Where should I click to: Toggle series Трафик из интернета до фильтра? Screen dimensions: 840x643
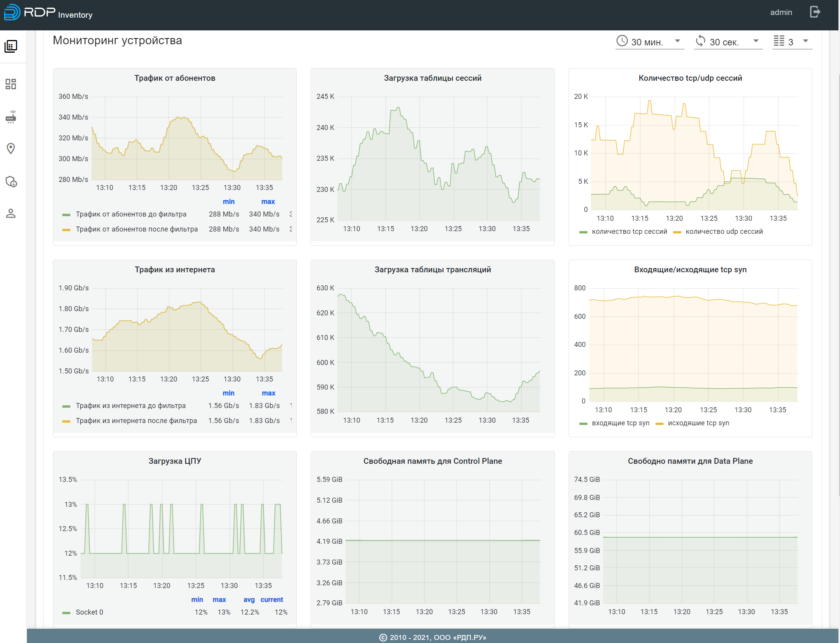tap(130, 406)
